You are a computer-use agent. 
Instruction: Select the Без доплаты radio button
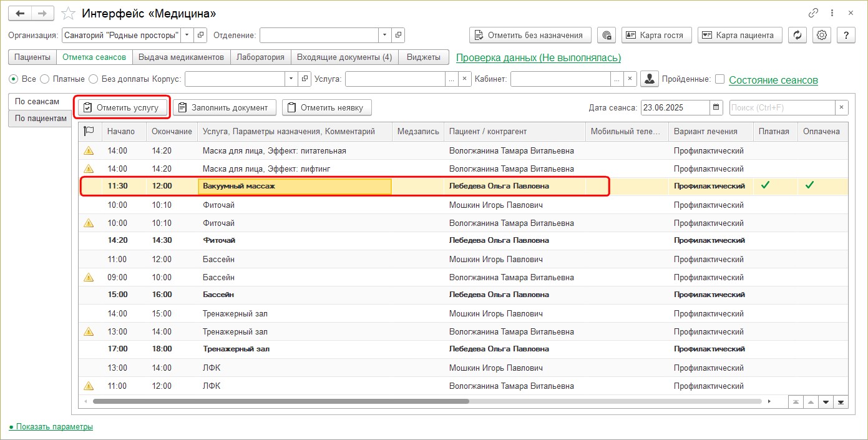click(93, 79)
